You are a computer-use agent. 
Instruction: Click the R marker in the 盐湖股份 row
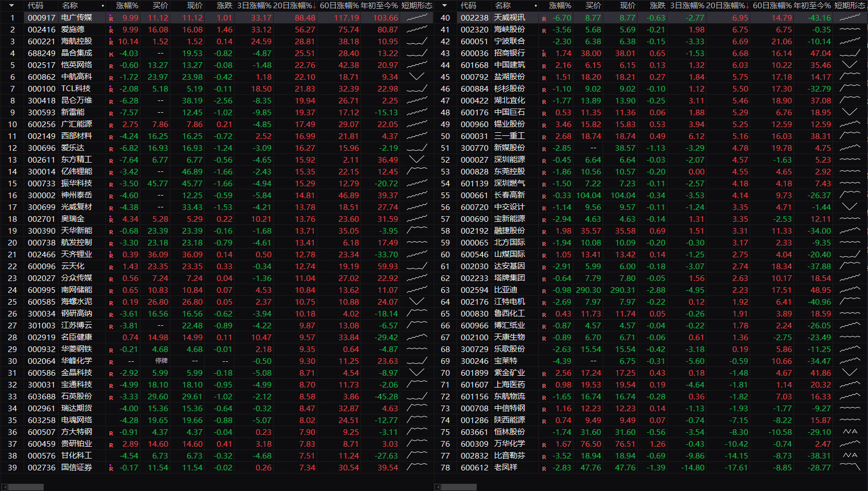pos(544,78)
